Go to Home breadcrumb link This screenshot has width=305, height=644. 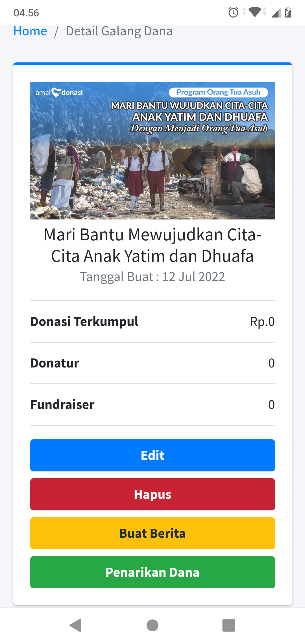(30, 31)
